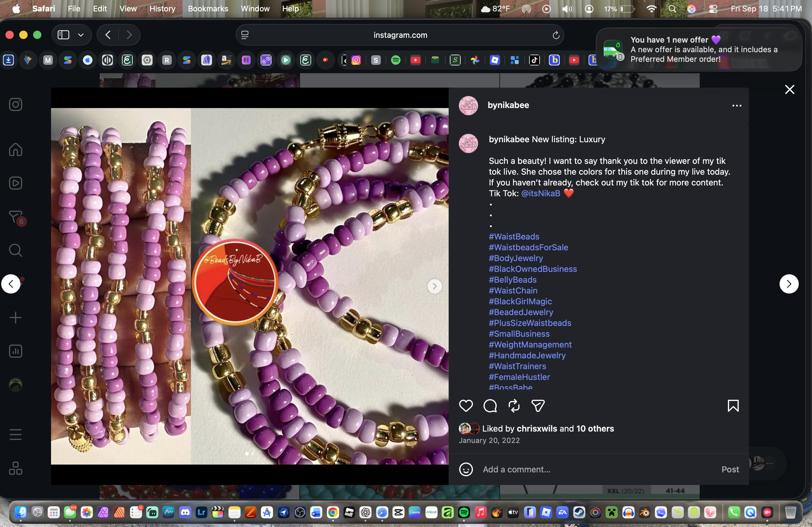Open Safari Edit menu

100,8
